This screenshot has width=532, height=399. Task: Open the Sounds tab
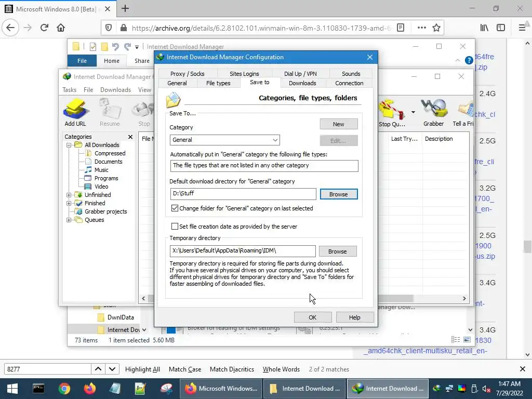tap(351, 74)
